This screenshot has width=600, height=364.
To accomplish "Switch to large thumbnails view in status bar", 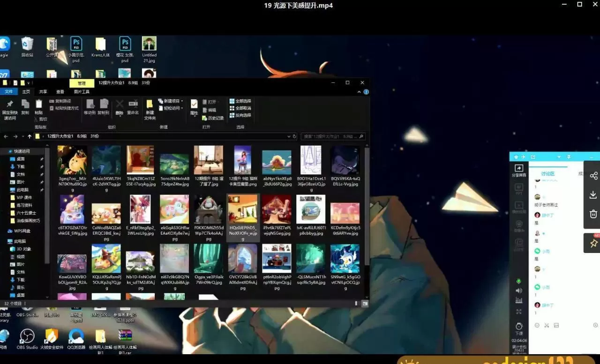I will click(365, 304).
